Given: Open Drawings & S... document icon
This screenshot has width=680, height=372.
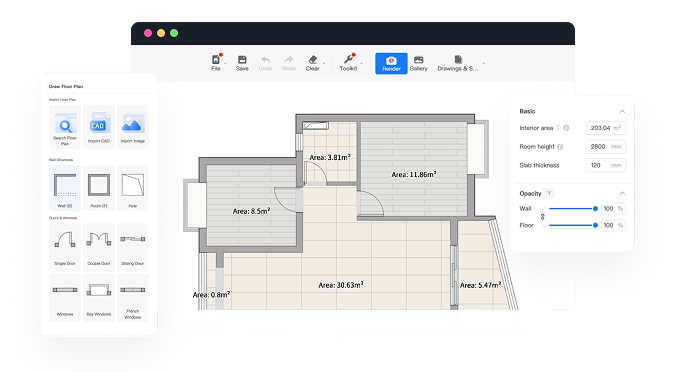Looking at the screenshot, I should click(x=458, y=59).
